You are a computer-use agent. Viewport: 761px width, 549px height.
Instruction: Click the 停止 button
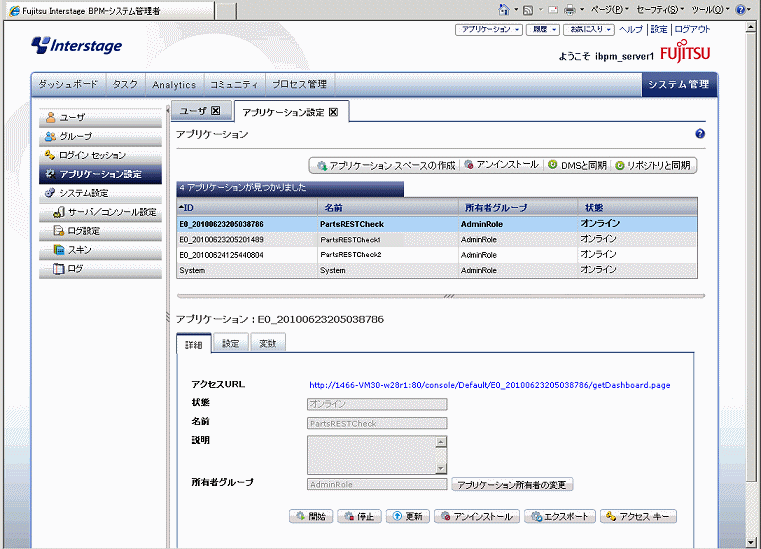360,516
